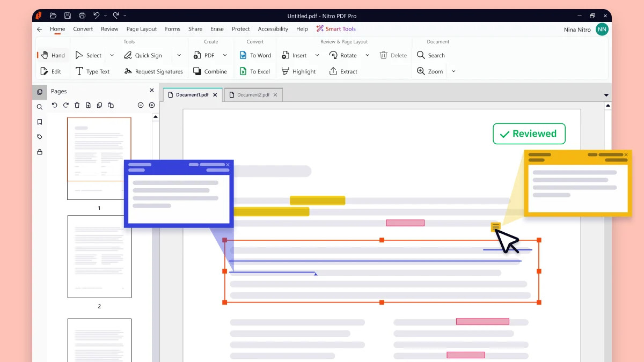
Task: Click the Reviewed stamp
Action: point(529,134)
